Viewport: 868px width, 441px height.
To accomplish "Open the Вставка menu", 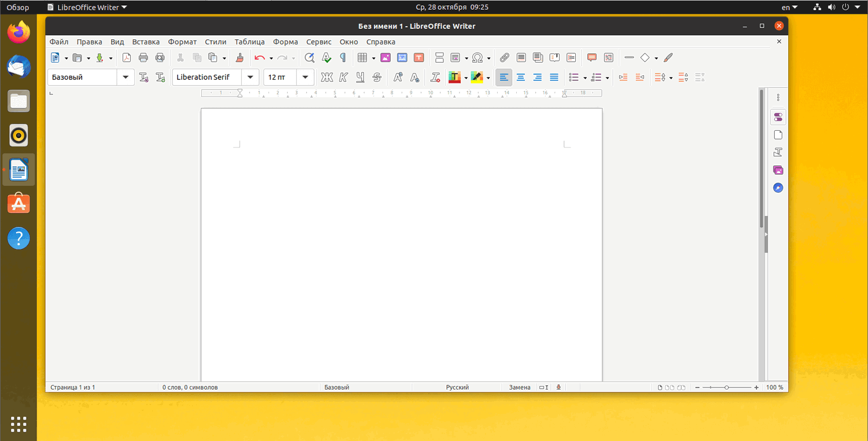I will 146,42.
